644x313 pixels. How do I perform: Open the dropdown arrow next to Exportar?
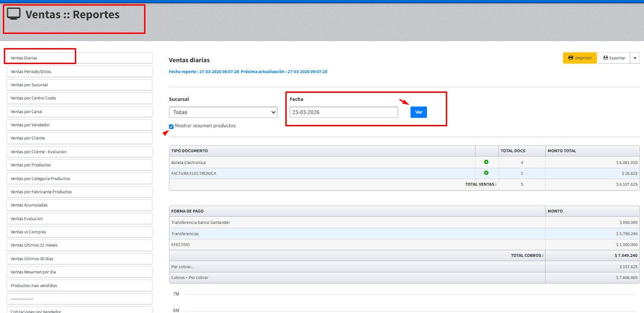[x=635, y=58]
